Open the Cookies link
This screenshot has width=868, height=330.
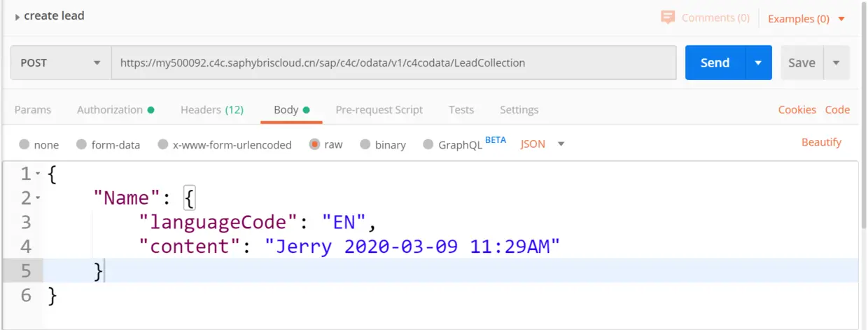(x=797, y=110)
